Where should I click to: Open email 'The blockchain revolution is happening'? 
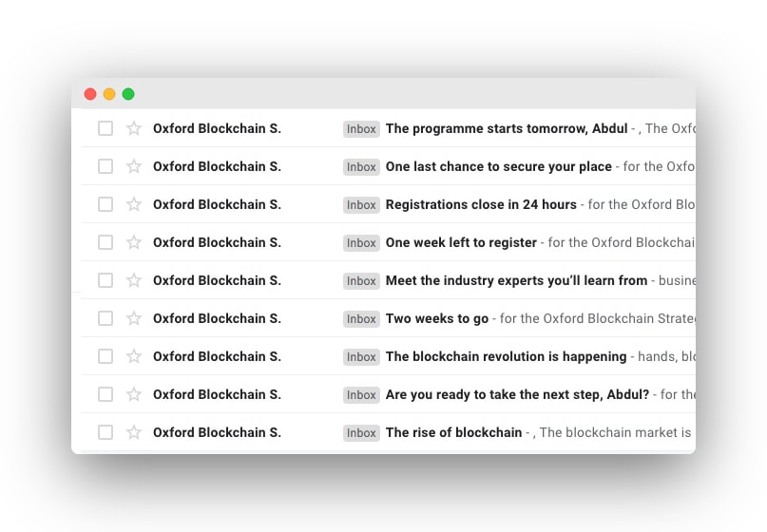click(x=506, y=356)
